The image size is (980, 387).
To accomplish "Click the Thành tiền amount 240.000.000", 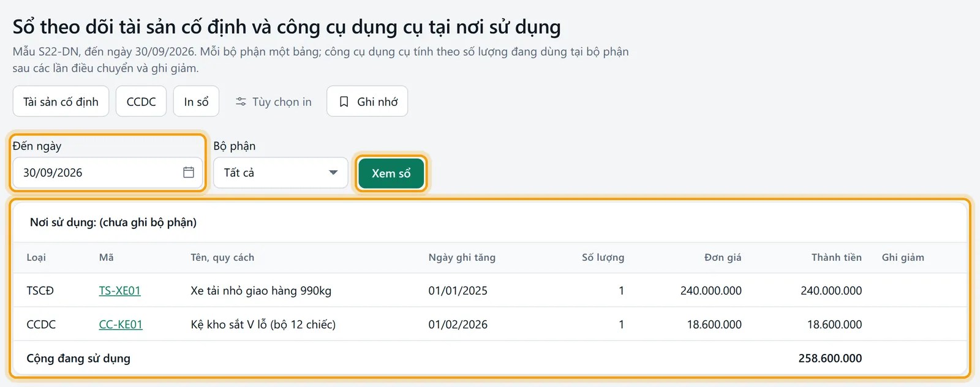I will coord(831,291).
